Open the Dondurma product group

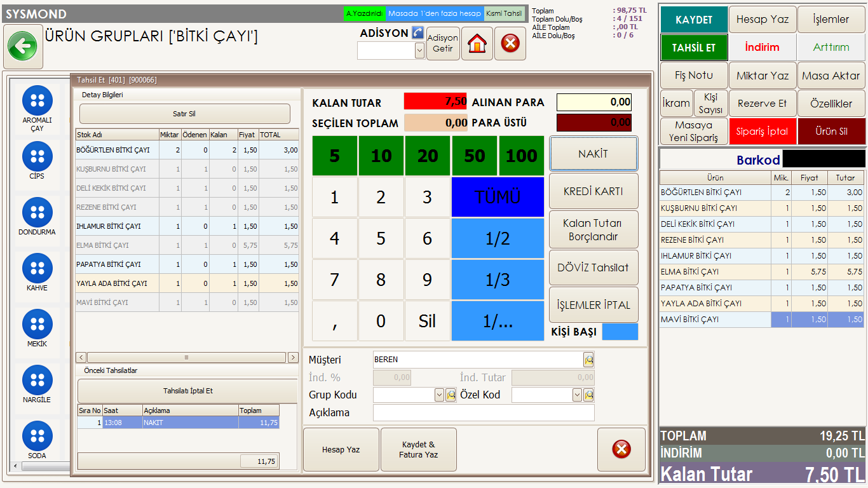coord(37,212)
